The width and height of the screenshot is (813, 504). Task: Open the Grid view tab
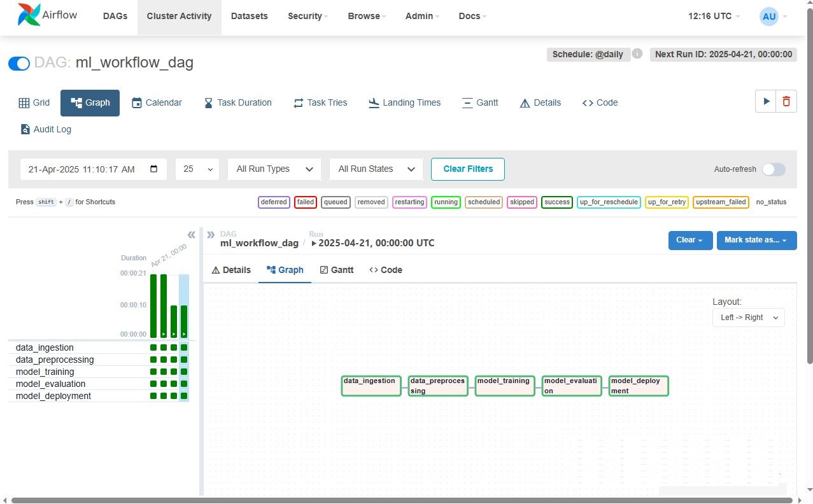[34, 103]
